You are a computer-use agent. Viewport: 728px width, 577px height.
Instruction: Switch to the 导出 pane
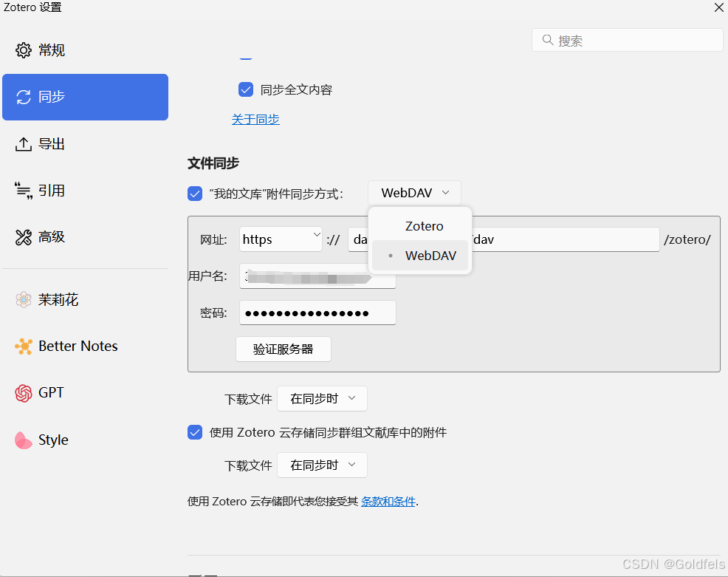(86, 144)
